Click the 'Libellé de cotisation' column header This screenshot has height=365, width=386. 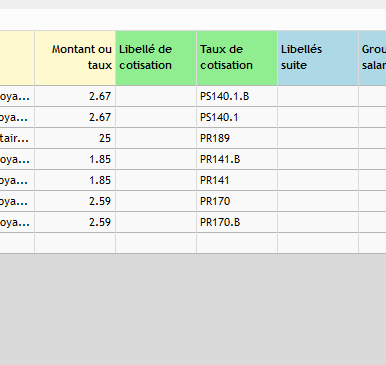(x=156, y=58)
